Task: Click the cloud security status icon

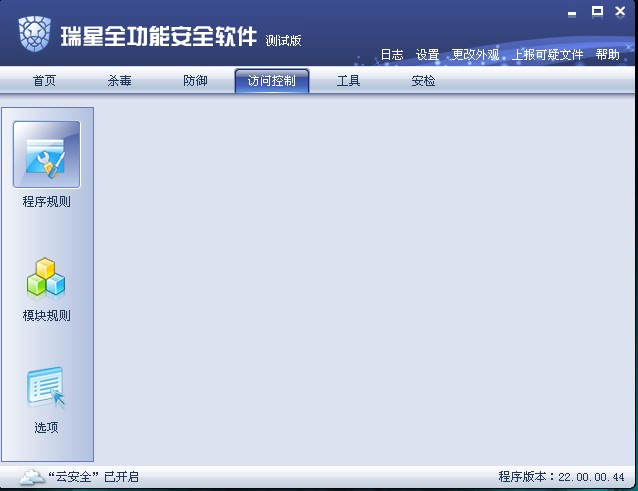Action: click(32, 477)
